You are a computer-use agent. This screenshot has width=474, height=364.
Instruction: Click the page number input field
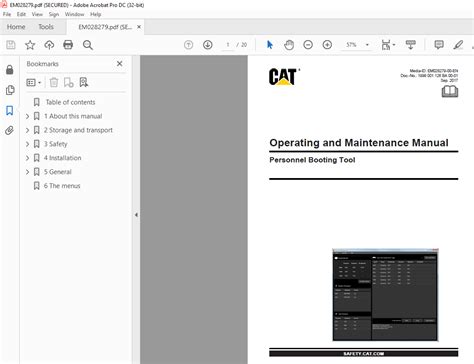tap(228, 45)
